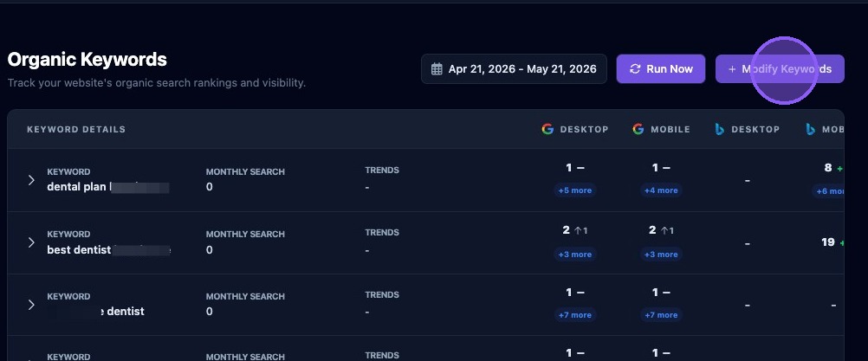
Task: Open the Apr 21 - May 21 date range picker
Action: click(514, 69)
